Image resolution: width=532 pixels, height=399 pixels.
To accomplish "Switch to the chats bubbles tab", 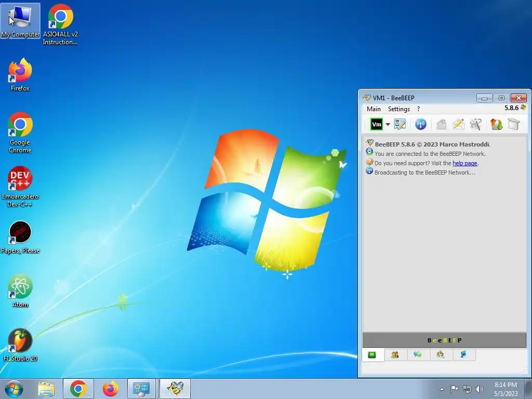I will pos(418,355).
